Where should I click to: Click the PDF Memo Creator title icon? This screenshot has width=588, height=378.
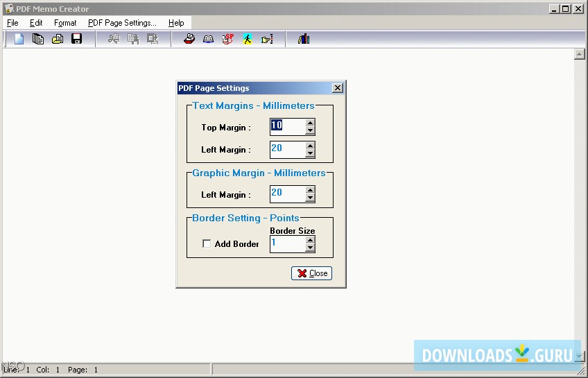[x=9, y=8]
